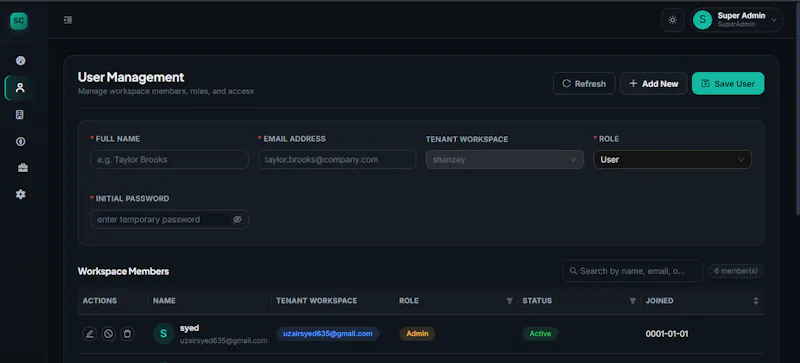Image resolution: width=800 pixels, height=363 pixels.
Task: Open the settings gear sidebar icon
Action: click(x=20, y=195)
